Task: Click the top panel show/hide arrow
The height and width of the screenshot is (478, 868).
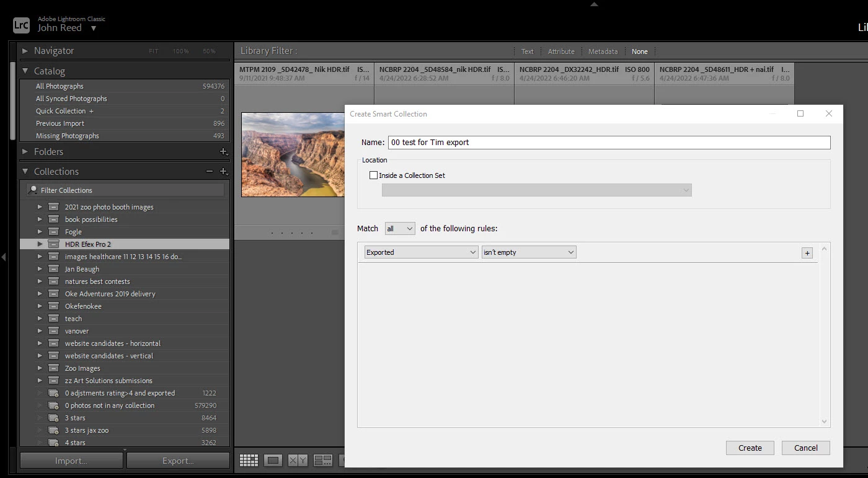Action: click(x=594, y=4)
